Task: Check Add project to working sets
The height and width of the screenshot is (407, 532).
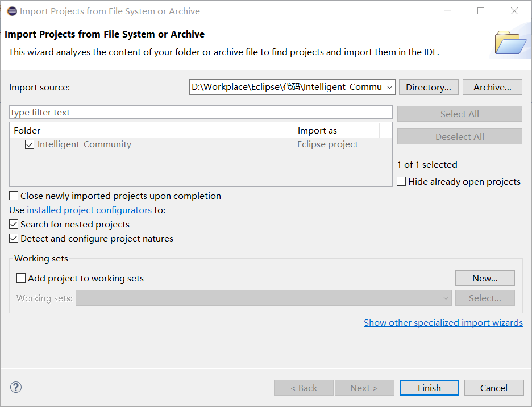Action: point(21,279)
